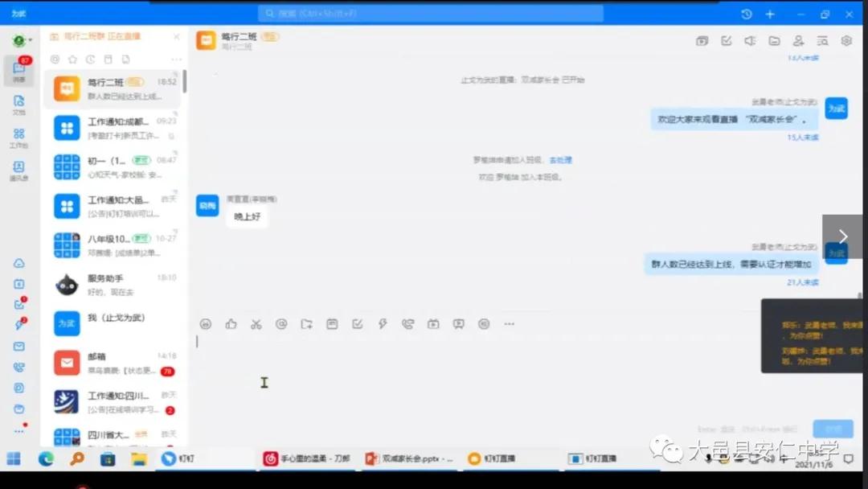The height and width of the screenshot is (489, 868).
Task: Open the group files folder icon
Action: point(774,41)
